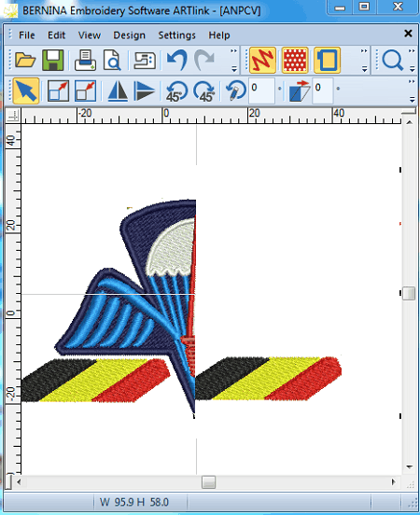Maximize the BERNINA application window
The width and height of the screenshot is (420, 515).
point(364,7)
